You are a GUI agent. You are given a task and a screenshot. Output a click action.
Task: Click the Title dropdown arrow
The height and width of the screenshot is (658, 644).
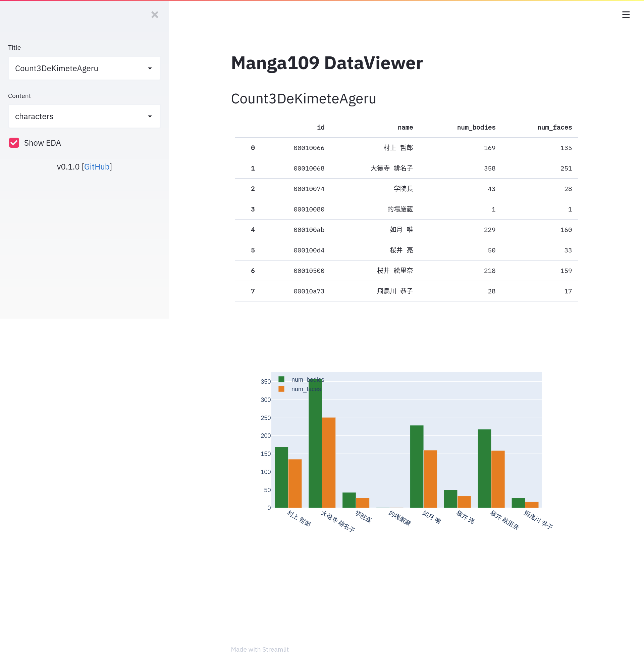[150, 68]
